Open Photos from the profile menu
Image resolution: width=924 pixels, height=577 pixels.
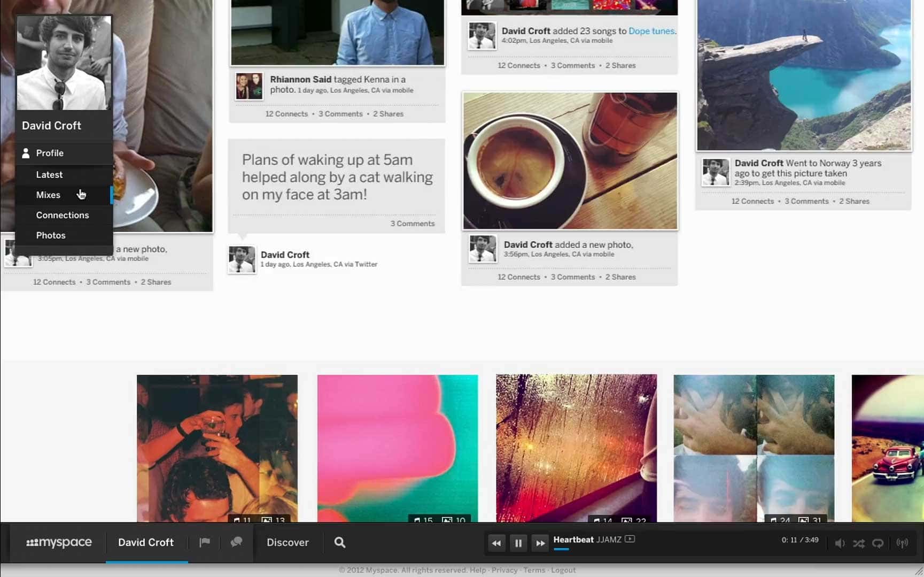(51, 235)
